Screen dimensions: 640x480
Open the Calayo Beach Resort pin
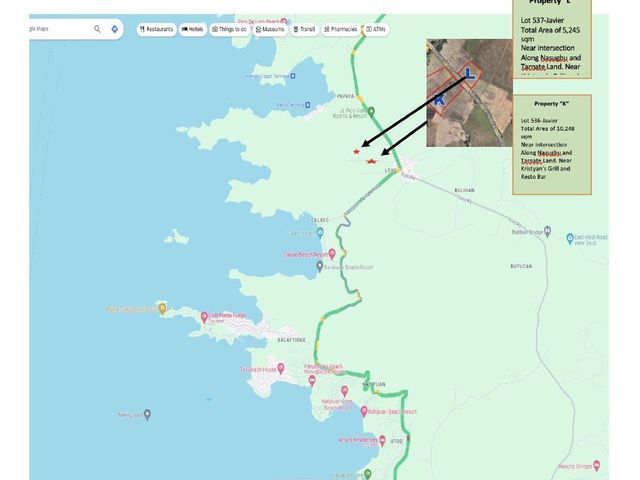pyautogui.click(x=332, y=254)
